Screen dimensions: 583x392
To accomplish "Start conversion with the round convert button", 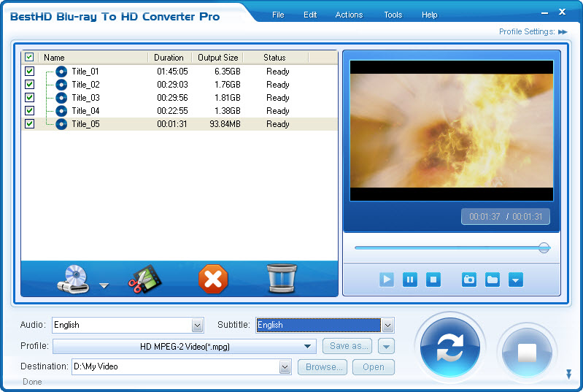I will pyautogui.click(x=450, y=347).
